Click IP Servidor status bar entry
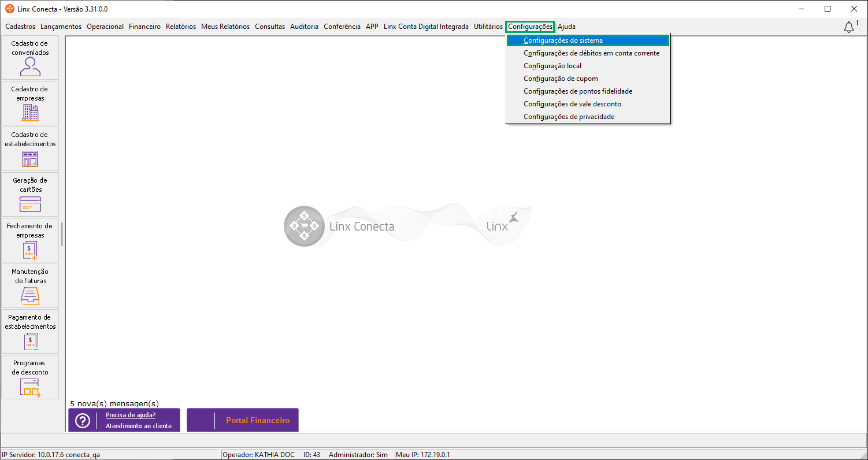The height and width of the screenshot is (460, 868). (51, 455)
